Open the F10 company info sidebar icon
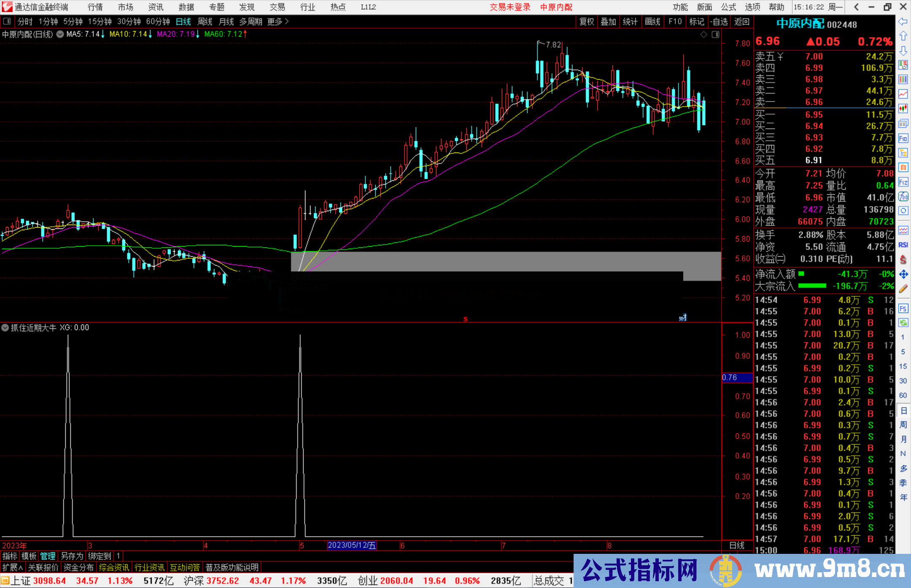The width and height of the screenshot is (911, 588). (903, 138)
